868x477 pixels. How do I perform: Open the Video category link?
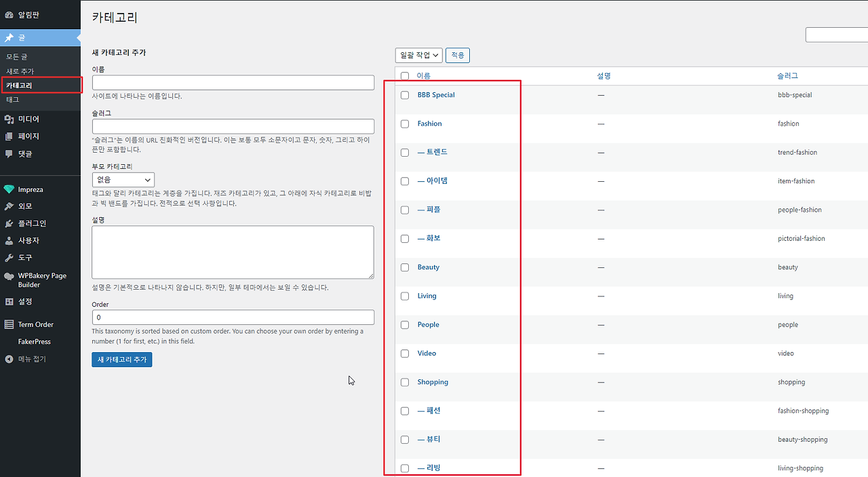coord(427,354)
